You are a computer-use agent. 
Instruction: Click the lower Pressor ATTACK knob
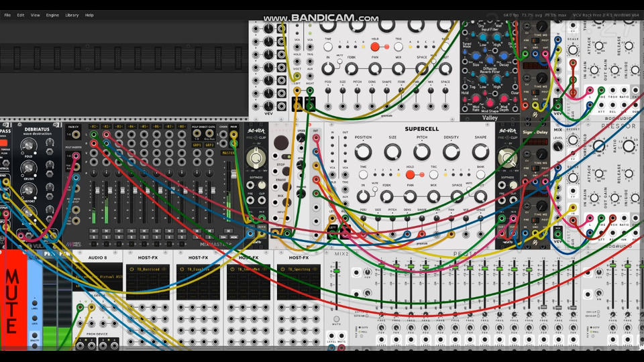coord(599,174)
